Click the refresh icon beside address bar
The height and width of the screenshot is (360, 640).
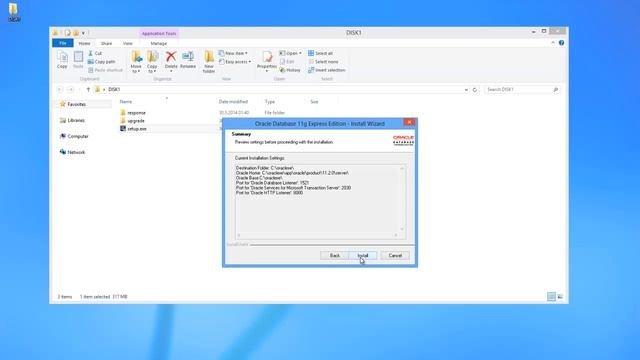(x=475, y=90)
